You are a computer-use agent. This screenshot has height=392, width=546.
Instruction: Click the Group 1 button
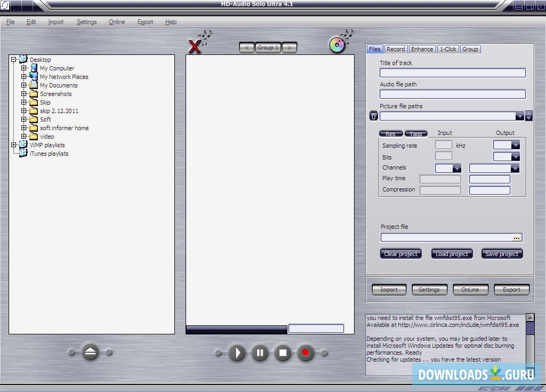[x=268, y=48]
